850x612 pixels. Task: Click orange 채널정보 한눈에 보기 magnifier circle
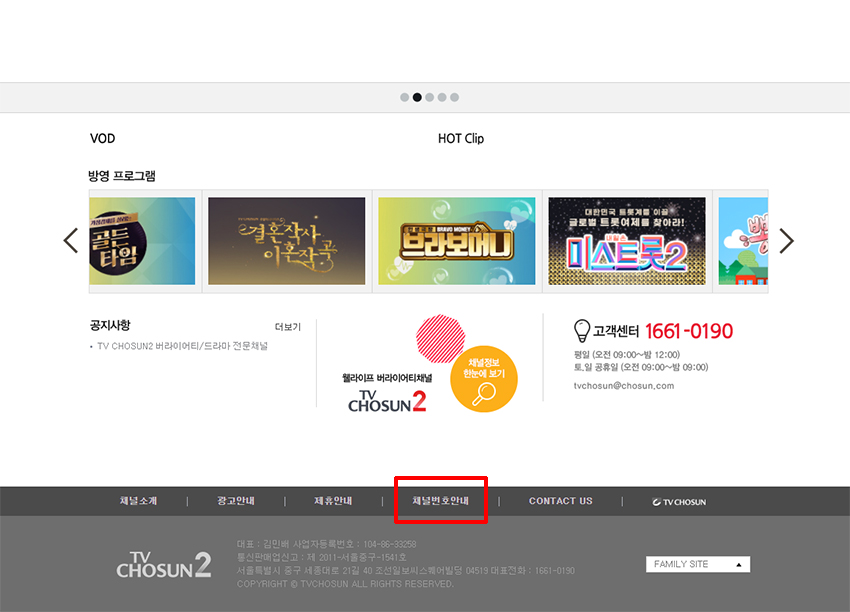coord(484,379)
